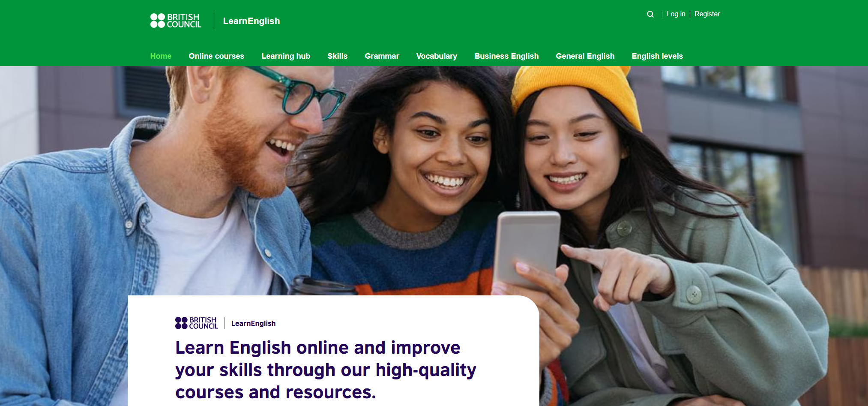
Task: Click the hero photo of three people
Action: (434, 180)
